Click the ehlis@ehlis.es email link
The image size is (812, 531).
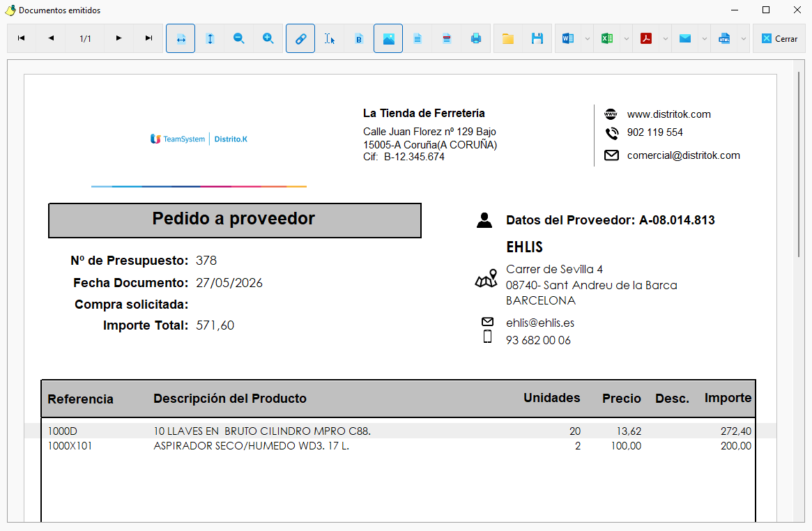point(540,323)
